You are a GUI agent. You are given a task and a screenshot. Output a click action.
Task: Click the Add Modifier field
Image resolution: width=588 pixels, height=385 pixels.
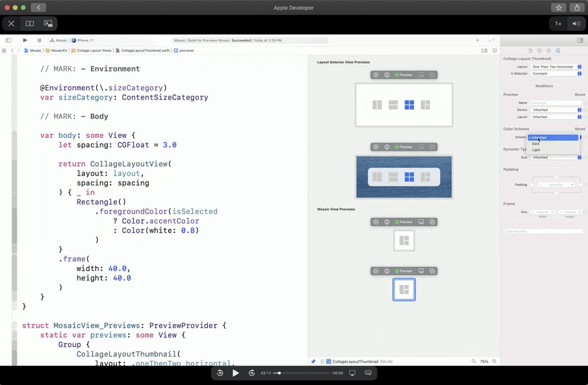point(544,231)
